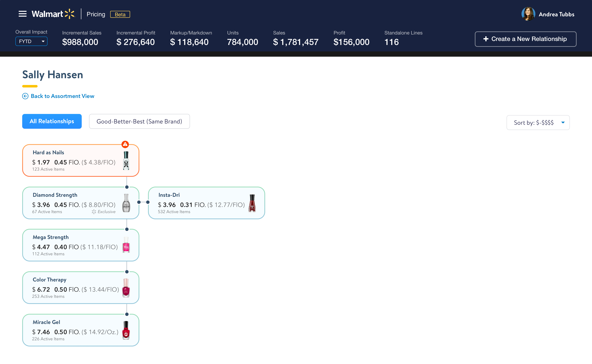
Task: Expand the Sort by $-$$$$ dropdown
Action: click(538, 123)
